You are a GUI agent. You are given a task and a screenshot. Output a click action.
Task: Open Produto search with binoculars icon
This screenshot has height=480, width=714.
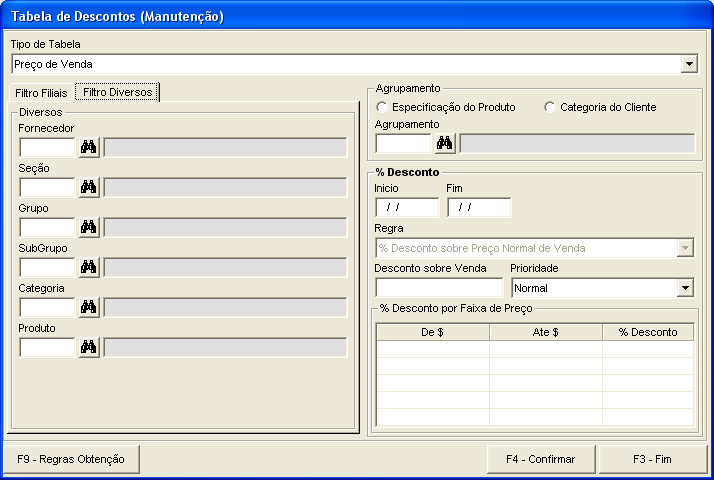[89, 347]
